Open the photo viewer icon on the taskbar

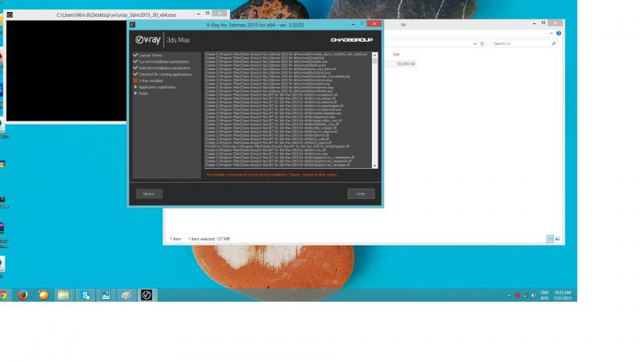click(105, 294)
